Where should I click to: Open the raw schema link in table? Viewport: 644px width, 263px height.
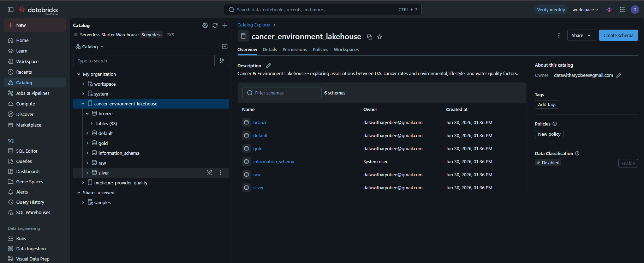click(257, 175)
